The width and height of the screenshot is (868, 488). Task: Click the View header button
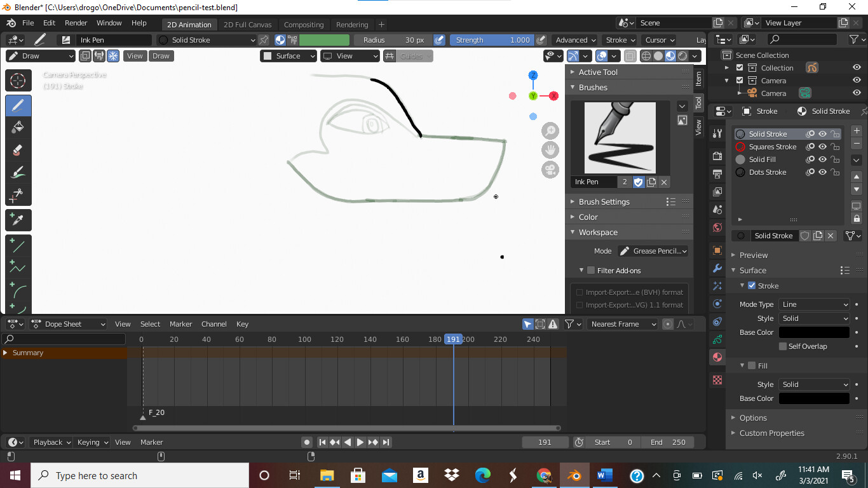click(135, 56)
